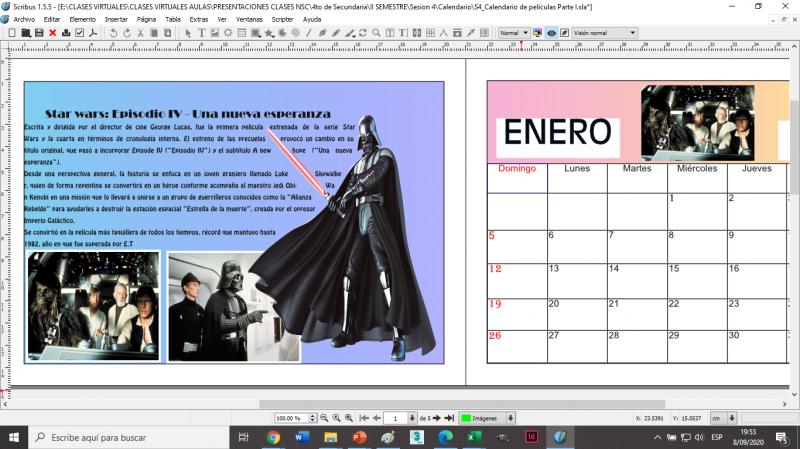
Task: Open the Página menu
Action: pyautogui.click(x=146, y=19)
